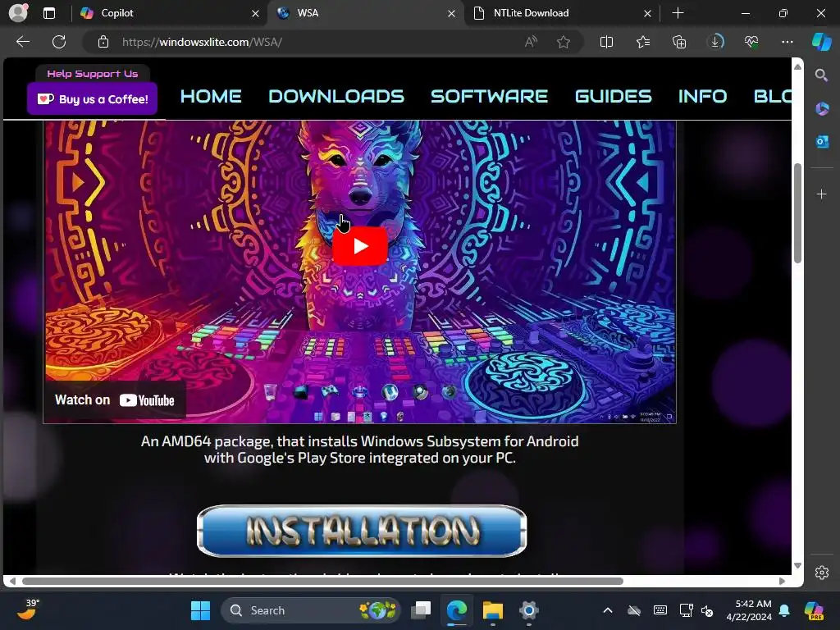The height and width of the screenshot is (630, 840).
Task: Click the muted volume tray icon
Action: 707,610
